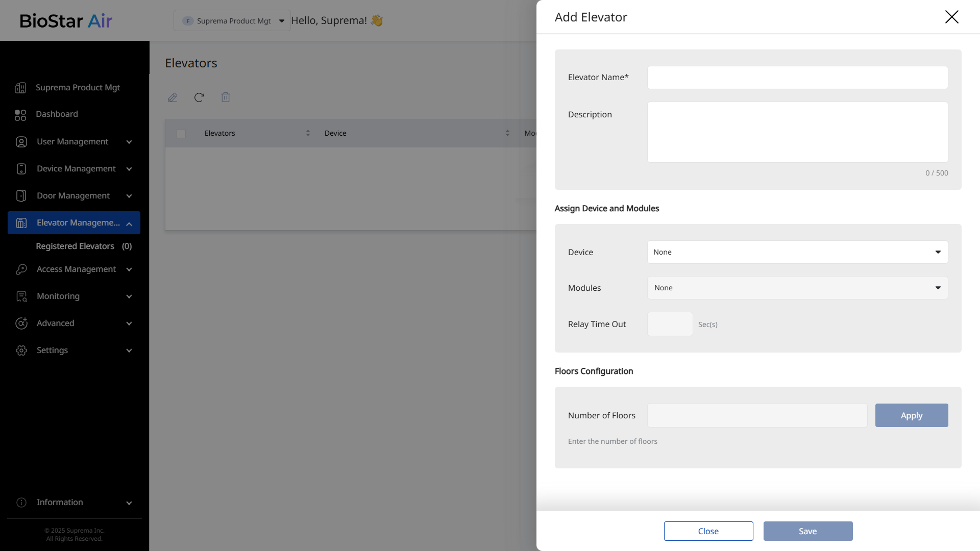Open Registered Elevators submenu item

click(75, 246)
